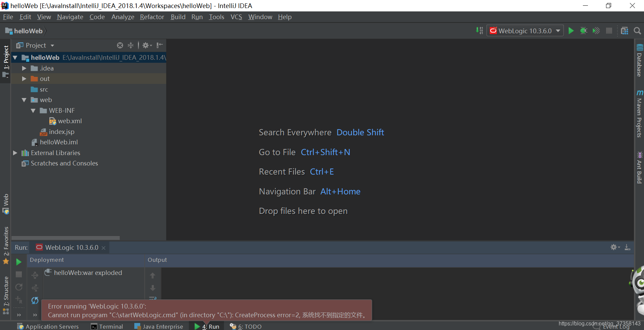Click the Restart server circular arrow
The width and height of the screenshot is (644, 330).
click(19, 287)
